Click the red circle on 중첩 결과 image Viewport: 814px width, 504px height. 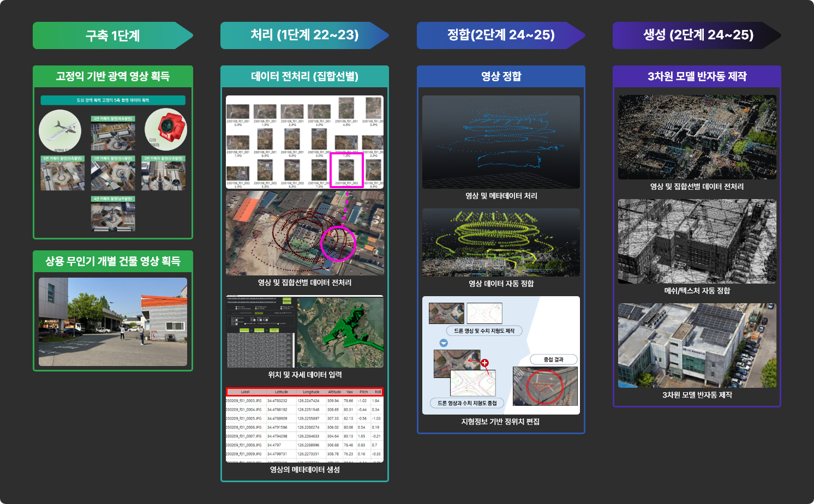click(544, 386)
